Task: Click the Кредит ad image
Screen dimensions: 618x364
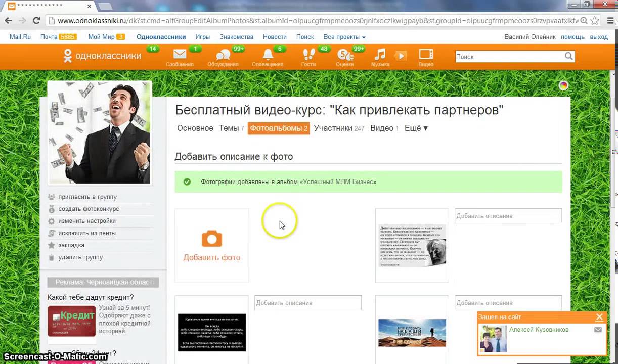Action: click(x=71, y=321)
